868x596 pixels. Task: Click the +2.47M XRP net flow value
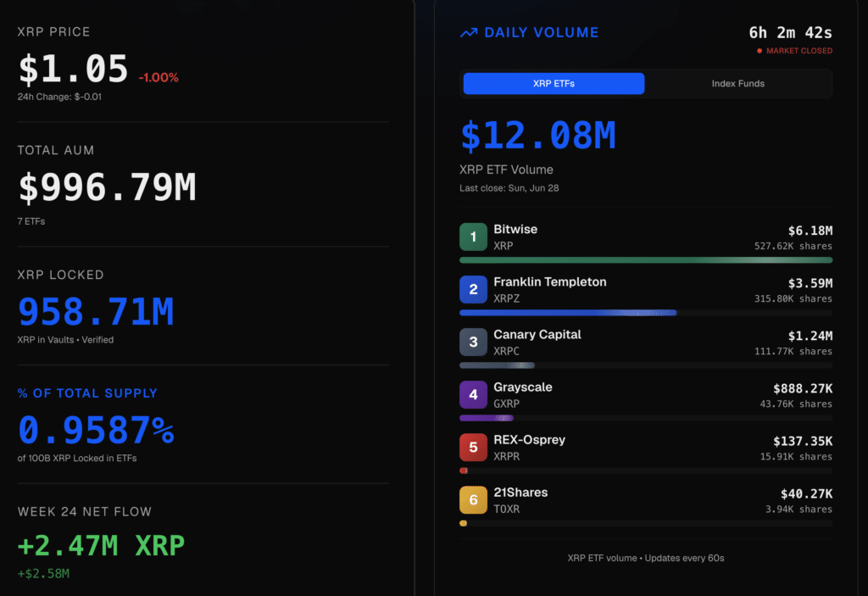[102, 546]
